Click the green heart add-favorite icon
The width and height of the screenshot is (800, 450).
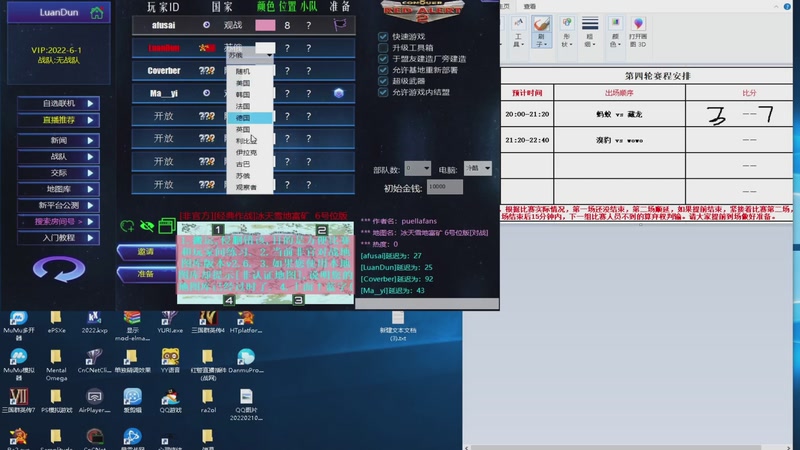tap(127, 226)
